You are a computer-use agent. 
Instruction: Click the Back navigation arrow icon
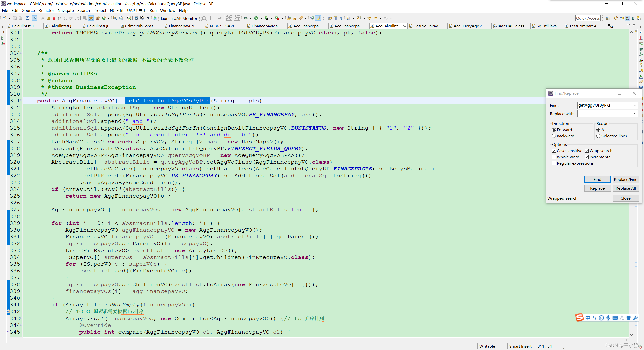tap(375, 18)
